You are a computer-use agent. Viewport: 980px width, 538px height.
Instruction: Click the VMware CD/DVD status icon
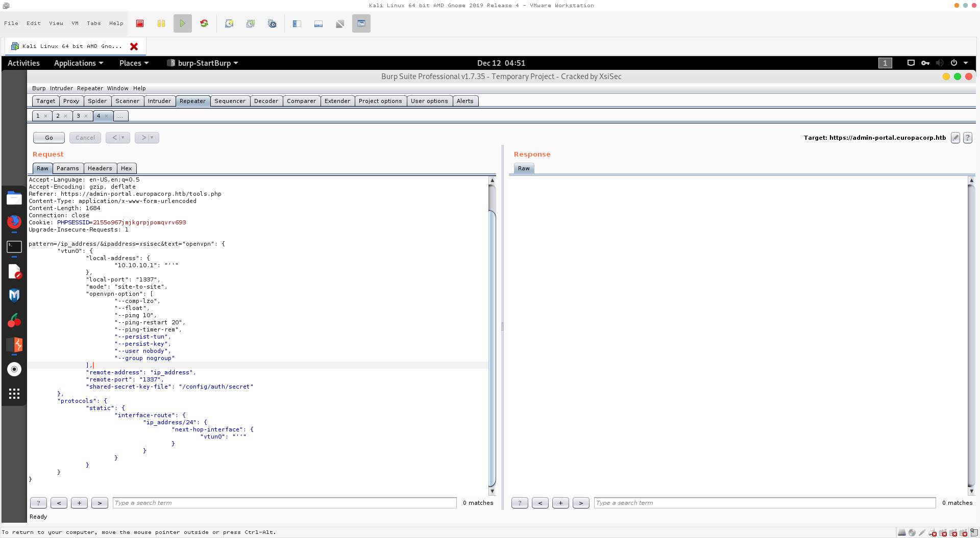[x=912, y=532]
